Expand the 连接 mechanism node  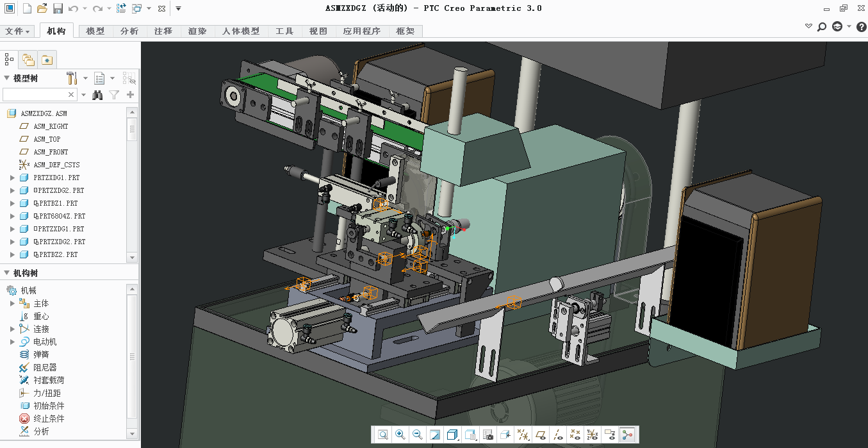[12, 329]
